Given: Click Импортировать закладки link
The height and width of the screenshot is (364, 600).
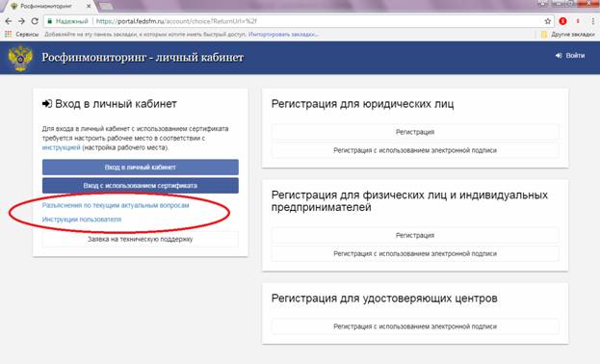Looking at the screenshot, I should [283, 34].
